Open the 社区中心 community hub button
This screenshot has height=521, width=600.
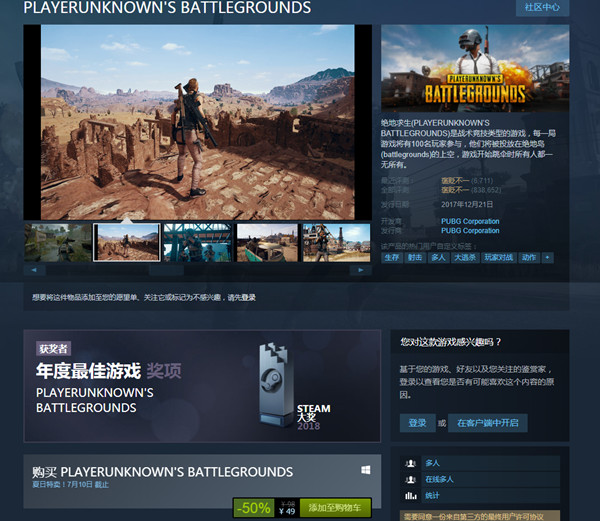click(x=542, y=7)
